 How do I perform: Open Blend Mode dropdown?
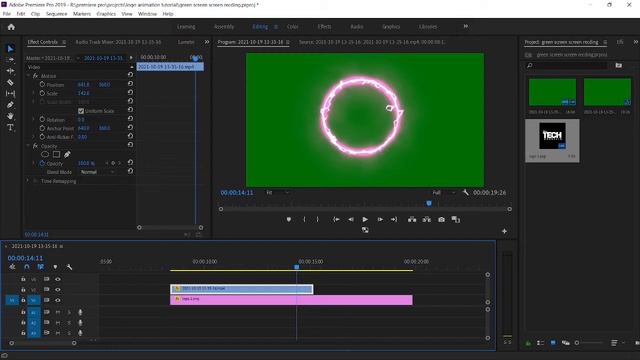pyautogui.click(x=98, y=172)
